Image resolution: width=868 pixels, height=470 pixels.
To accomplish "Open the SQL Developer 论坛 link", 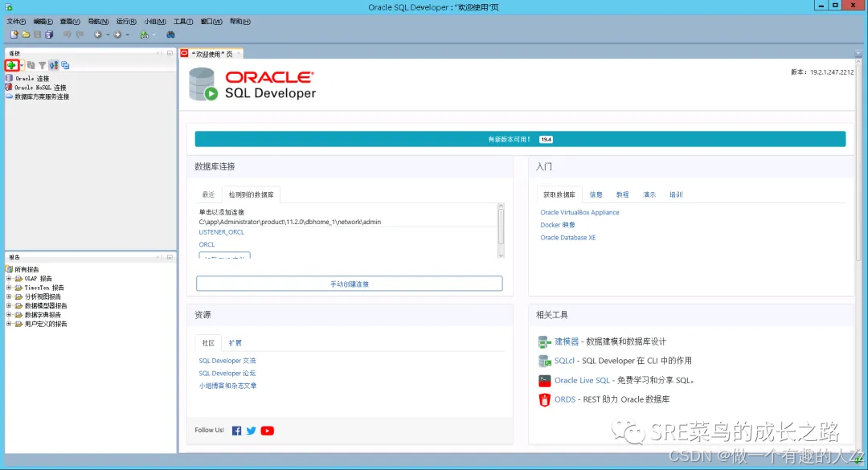I will (x=227, y=373).
